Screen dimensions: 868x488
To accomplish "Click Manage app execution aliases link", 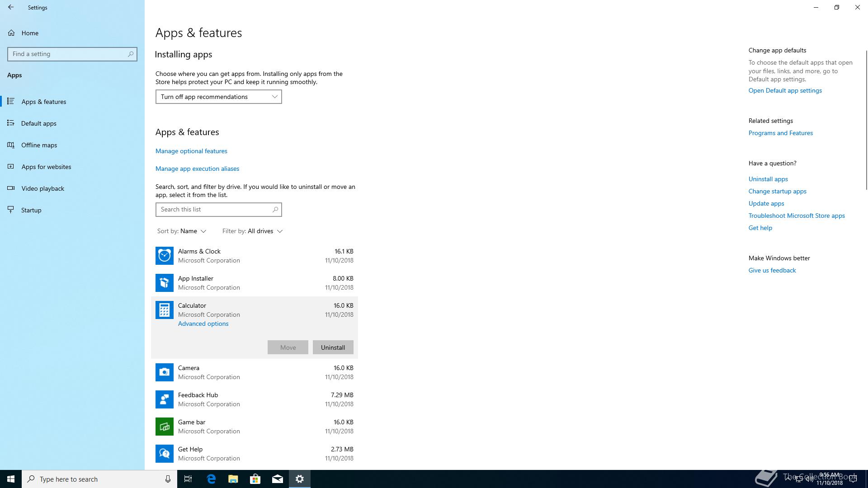I will tap(198, 169).
